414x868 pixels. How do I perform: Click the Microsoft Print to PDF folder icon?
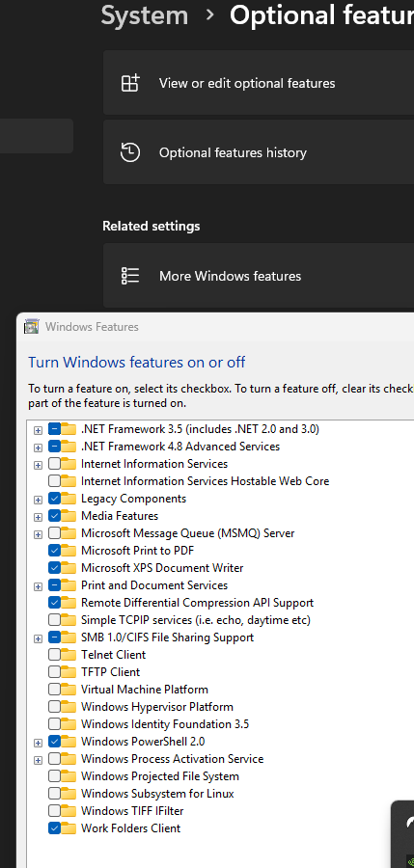tap(69, 551)
